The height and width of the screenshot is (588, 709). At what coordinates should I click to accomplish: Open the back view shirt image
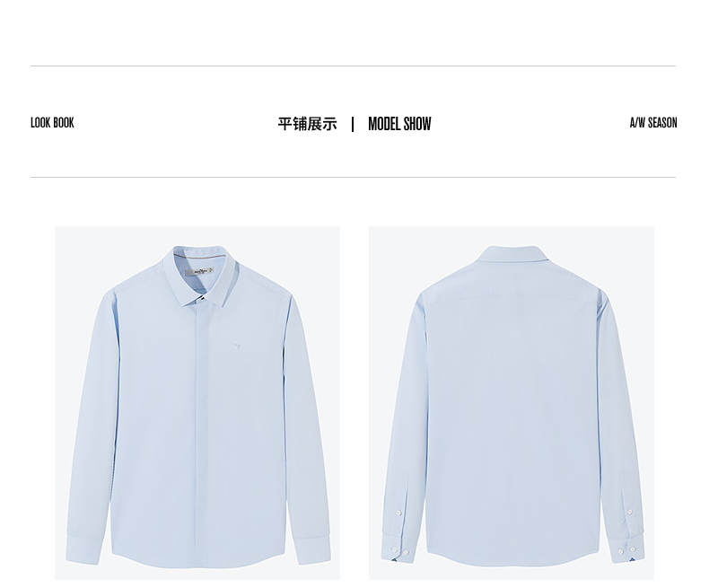click(x=512, y=402)
